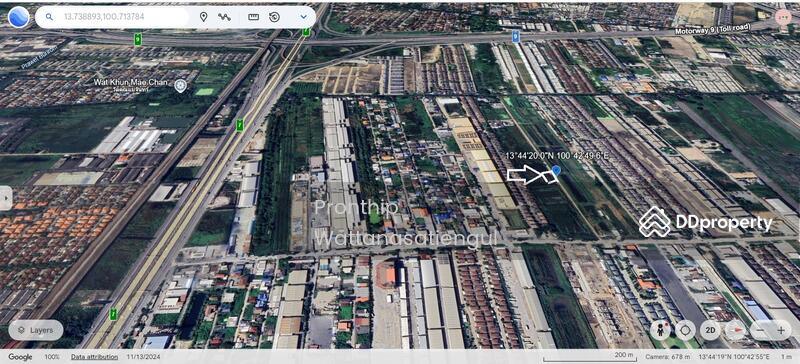The width and height of the screenshot is (800, 364).
Task: Select the Add placemark pin tool
Action: click(x=203, y=17)
